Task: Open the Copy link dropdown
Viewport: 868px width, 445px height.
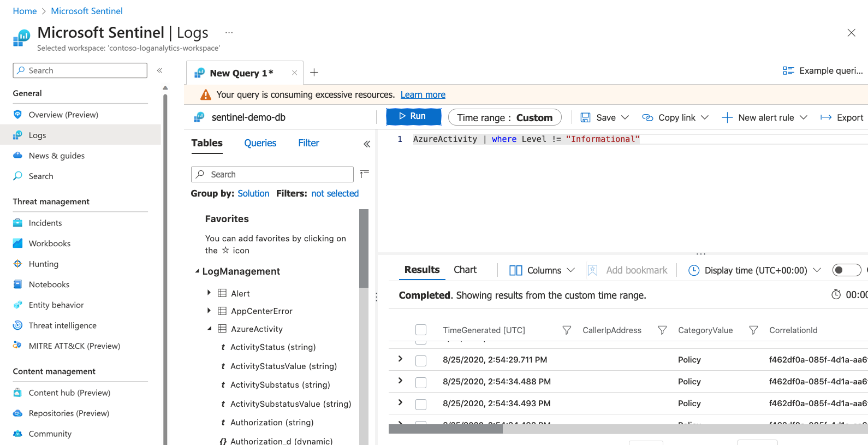Action: coord(705,117)
